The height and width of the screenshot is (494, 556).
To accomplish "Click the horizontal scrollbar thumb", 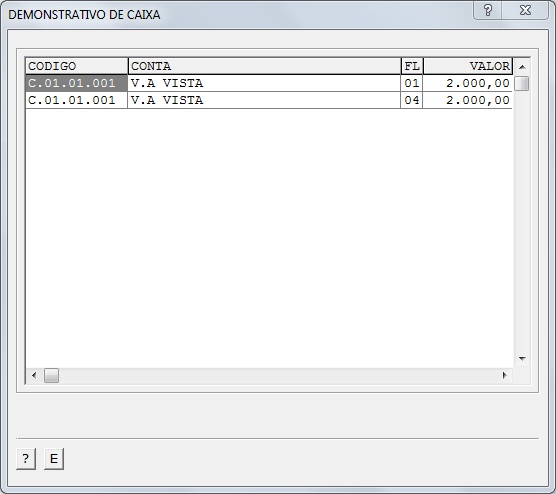I will pyautogui.click(x=51, y=376).
